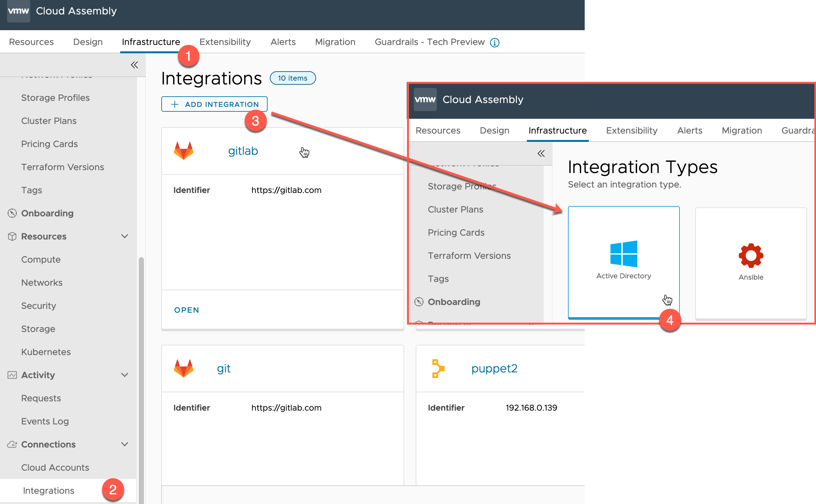Screen dimensions: 816x504
Task: Click the vmw logo in inset window
Action: click(425, 99)
